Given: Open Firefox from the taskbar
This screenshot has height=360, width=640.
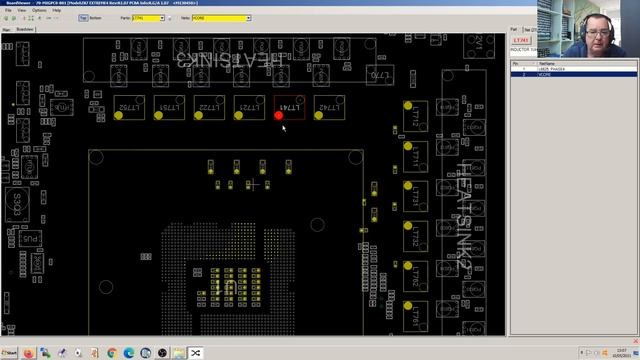Looking at the screenshot, I should [29, 353].
